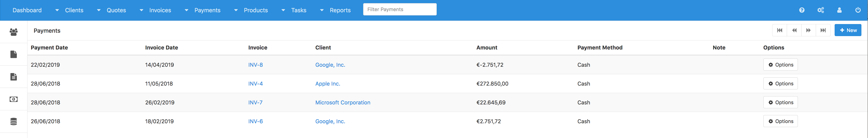
Task: Create a new payment with New button
Action: 848,30
